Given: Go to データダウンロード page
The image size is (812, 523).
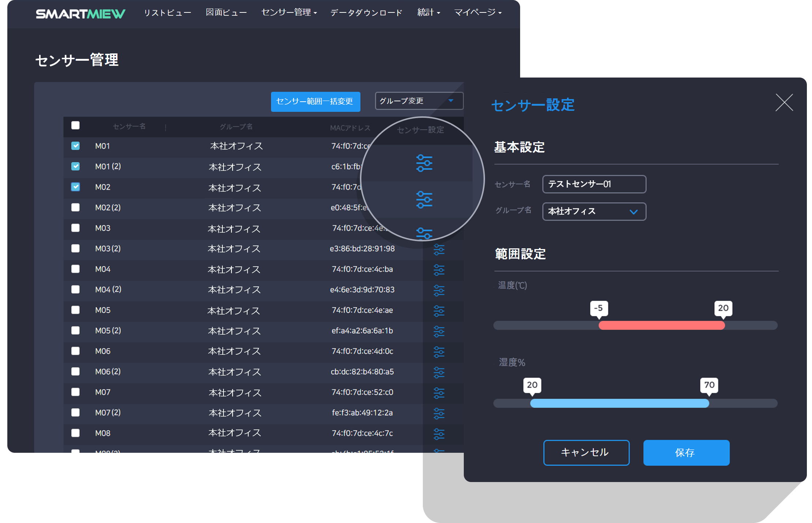Looking at the screenshot, I should [x=366, y=12].
